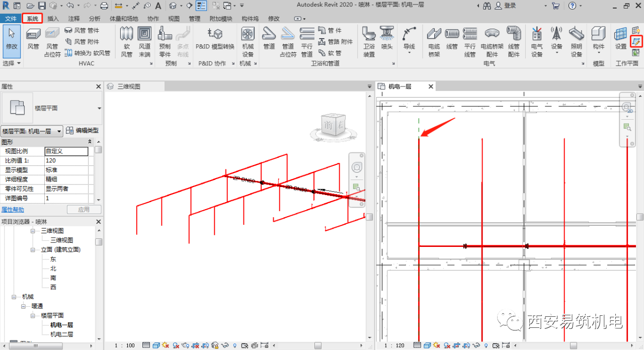
Task: Click the 比例值 input field
Action: pyautogui.click(x=66, y=160)
